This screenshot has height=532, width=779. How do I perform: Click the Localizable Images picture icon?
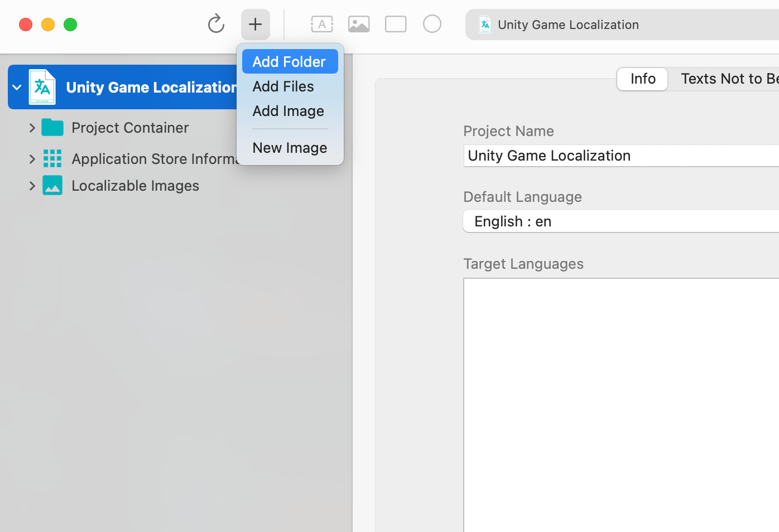pos(52,185)
